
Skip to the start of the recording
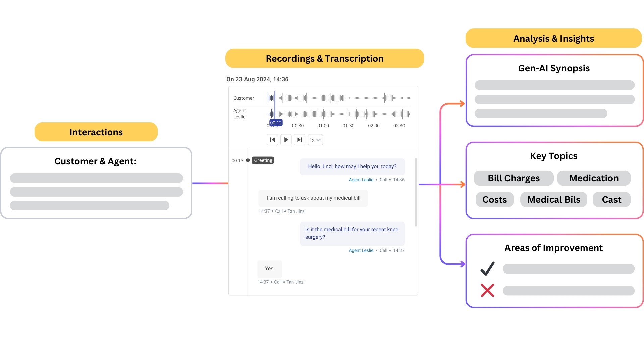click(272, 140)
